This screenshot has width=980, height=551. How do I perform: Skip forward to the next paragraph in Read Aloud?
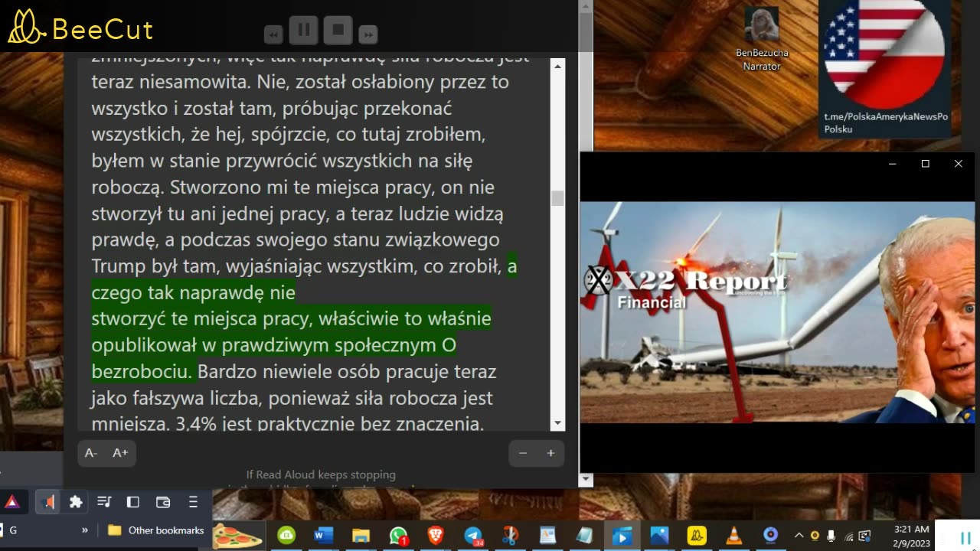[x=368, y=34]
